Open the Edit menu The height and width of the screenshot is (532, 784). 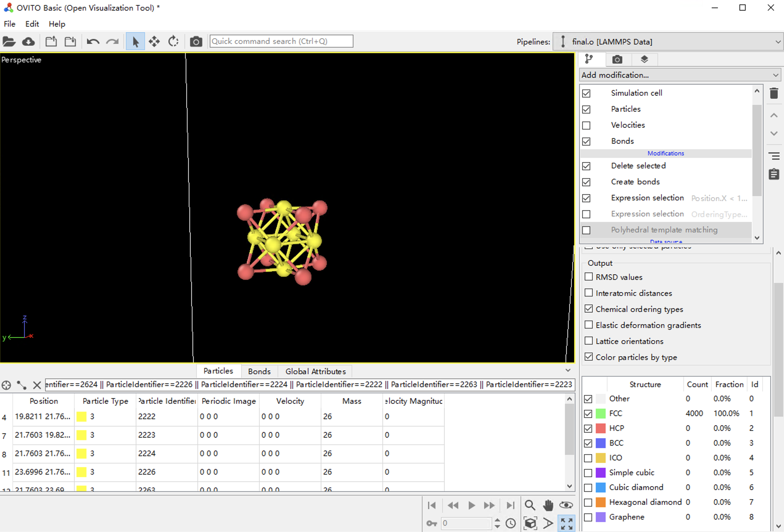[32, 24]
